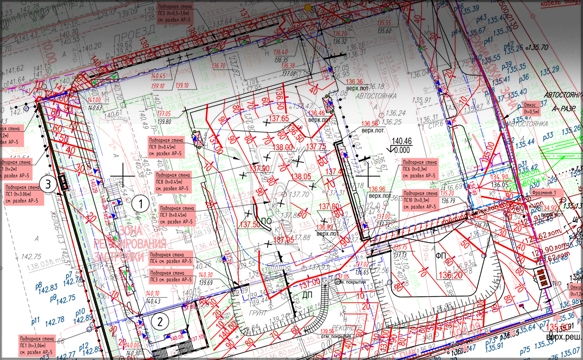
Task: Select the 140.46 / 0.000 elevation mark
Action: (400, 145)
